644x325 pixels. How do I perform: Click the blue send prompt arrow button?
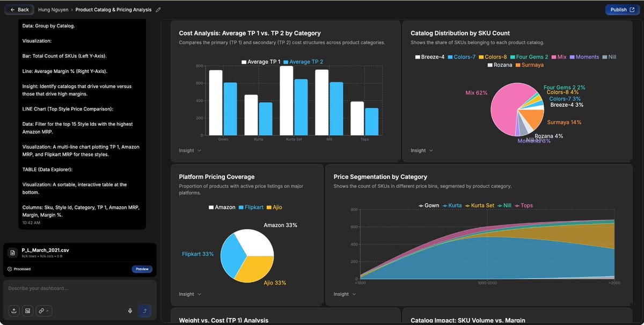click(x=144, y=310)
